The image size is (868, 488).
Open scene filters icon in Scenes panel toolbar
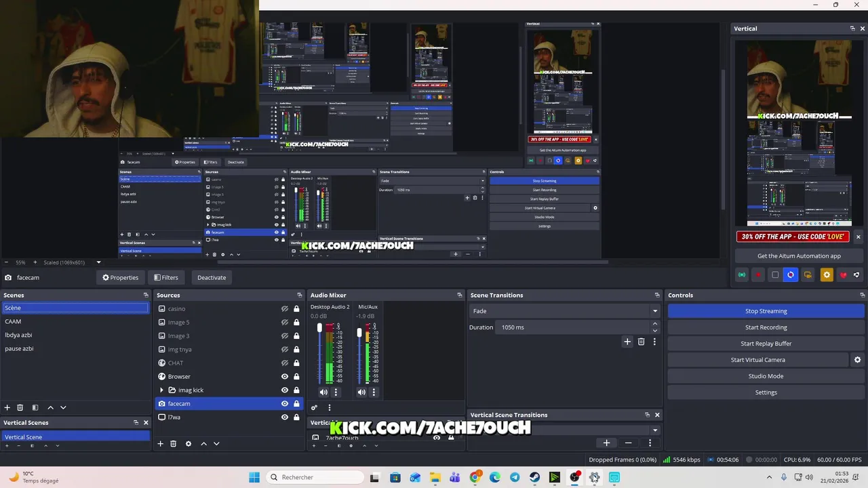pyautogui.click(x=35, y=407)
